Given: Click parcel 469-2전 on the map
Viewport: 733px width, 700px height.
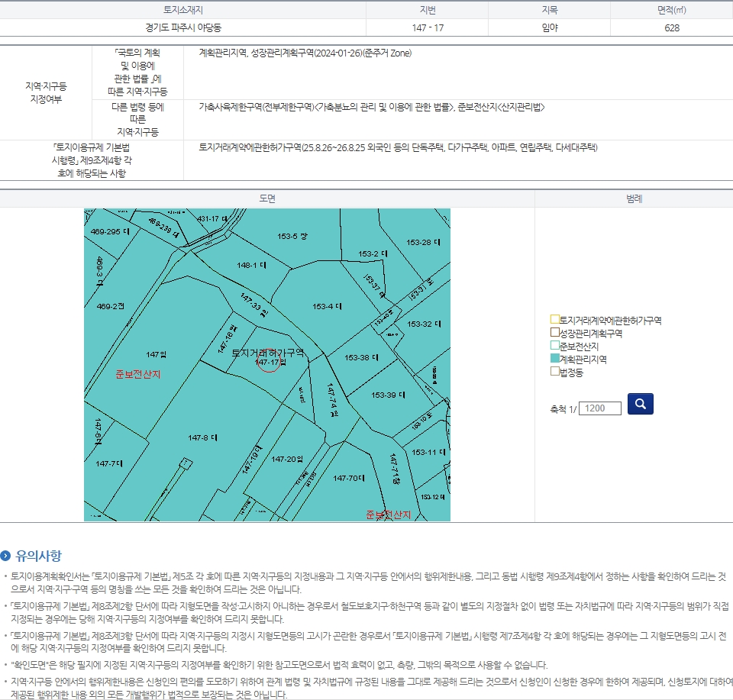Looking at the screenshot, I should pyautogui.click(x=110, y=306).
